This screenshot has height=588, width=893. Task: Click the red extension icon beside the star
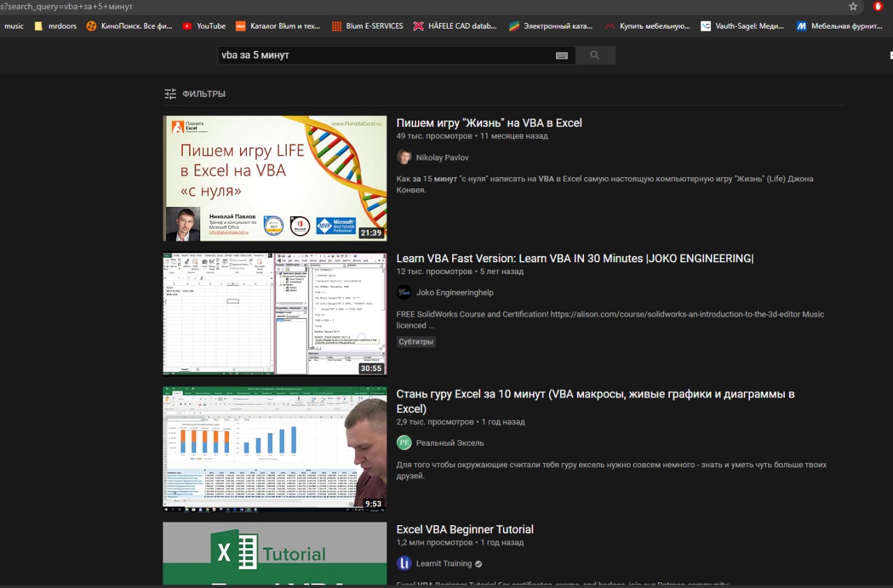[878, 6]
